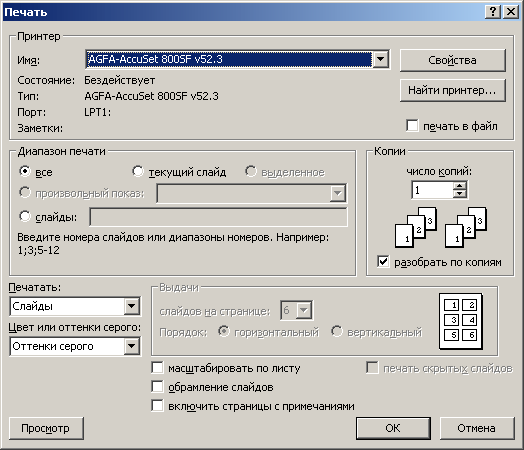Click the six-slide handout layout preview
Image resolution: width=524 pixels, height=450 pixels.
[x=461, y=321]
